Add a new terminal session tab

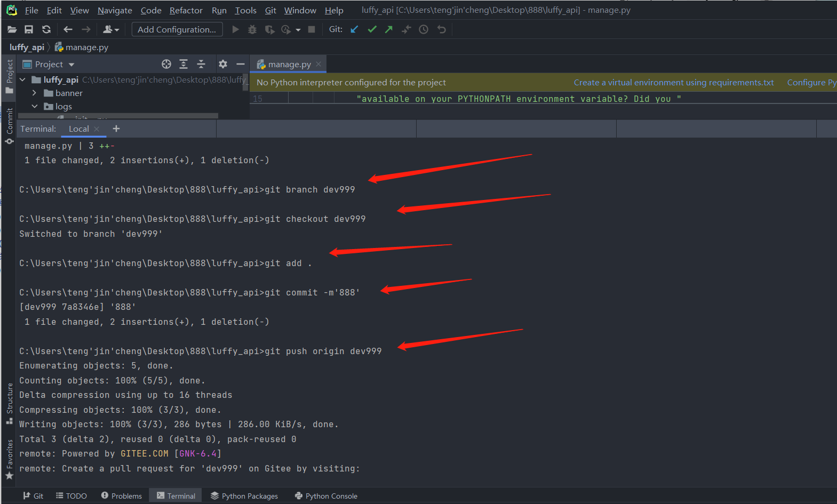(x=116, y=129)
